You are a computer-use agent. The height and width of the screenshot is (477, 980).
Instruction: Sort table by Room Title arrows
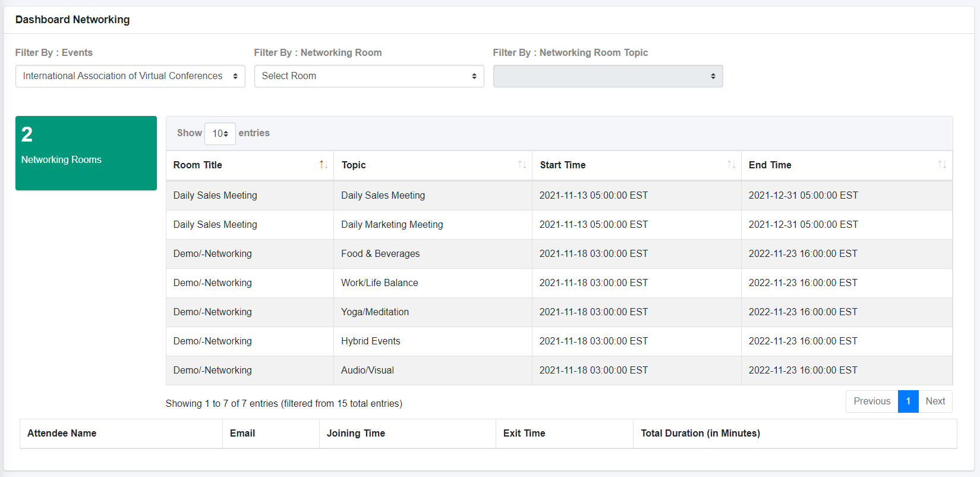point(323,165)
